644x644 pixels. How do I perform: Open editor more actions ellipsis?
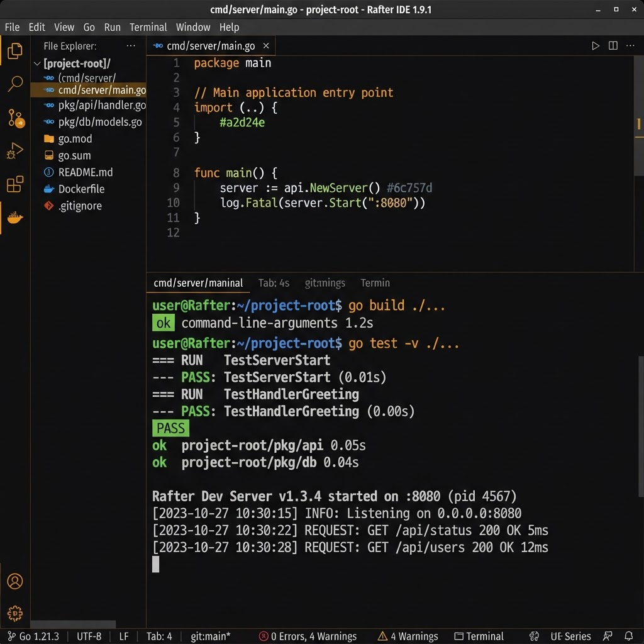[630, 45]
